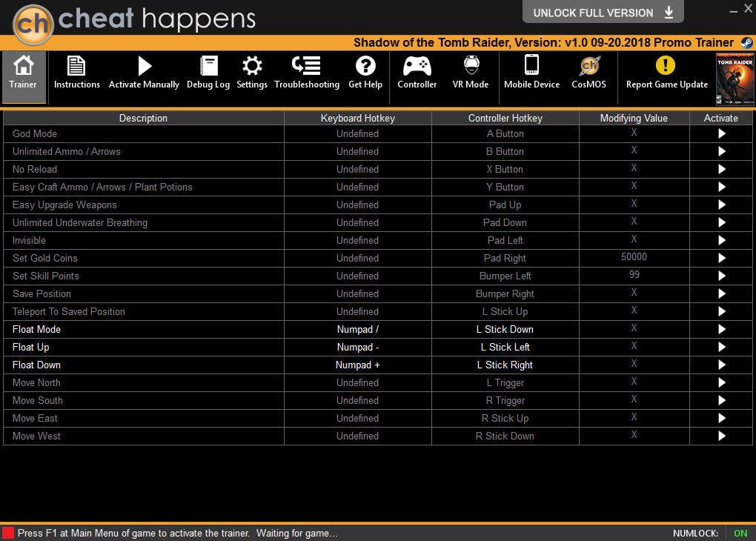The height and width of the screenshot is (541, 756).
Task: Toggle Float Mode activate arrow
Action: [721, 330]
